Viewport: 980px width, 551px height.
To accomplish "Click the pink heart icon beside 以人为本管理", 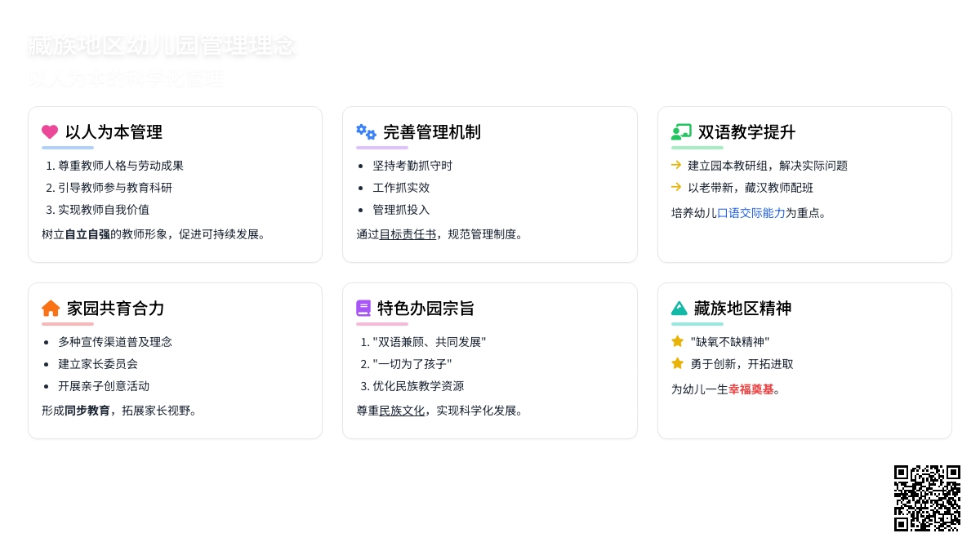I will click(x=50, y=132).
